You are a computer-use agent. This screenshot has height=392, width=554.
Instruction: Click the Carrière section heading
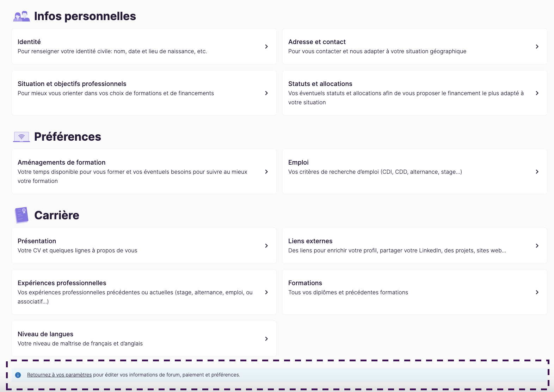[57, 215]
